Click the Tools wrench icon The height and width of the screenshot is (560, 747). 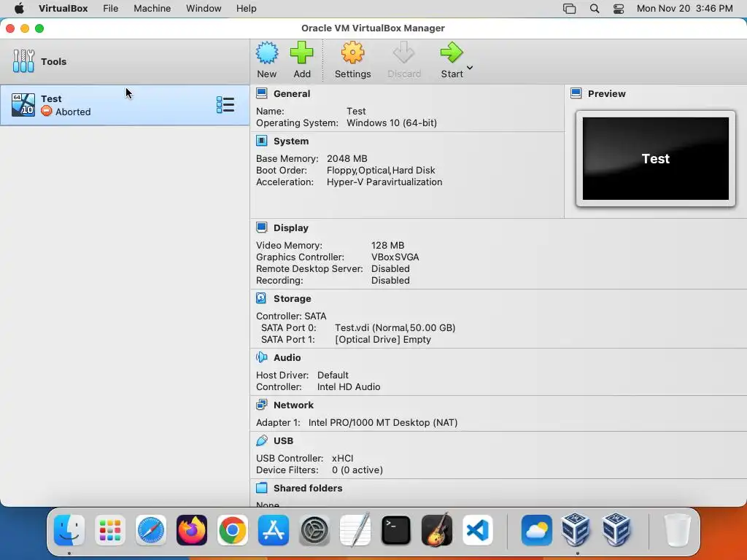tap(23, 61)
